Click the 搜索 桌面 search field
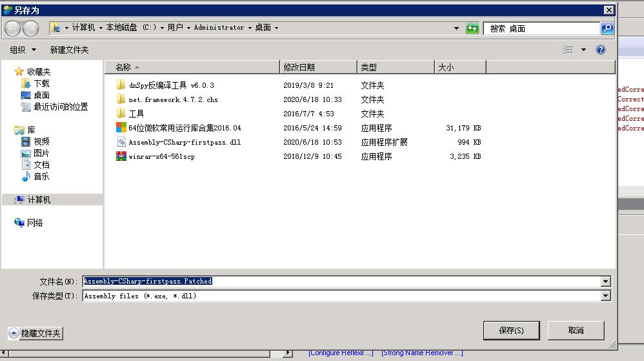Viewport: 644px width, 361px height. click(542, 28)
